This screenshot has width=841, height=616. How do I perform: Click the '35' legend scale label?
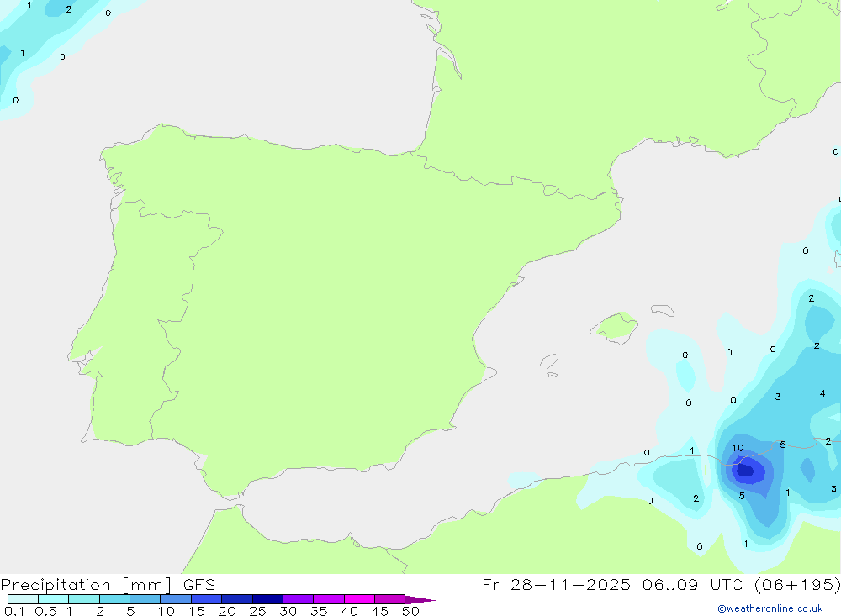319,611
